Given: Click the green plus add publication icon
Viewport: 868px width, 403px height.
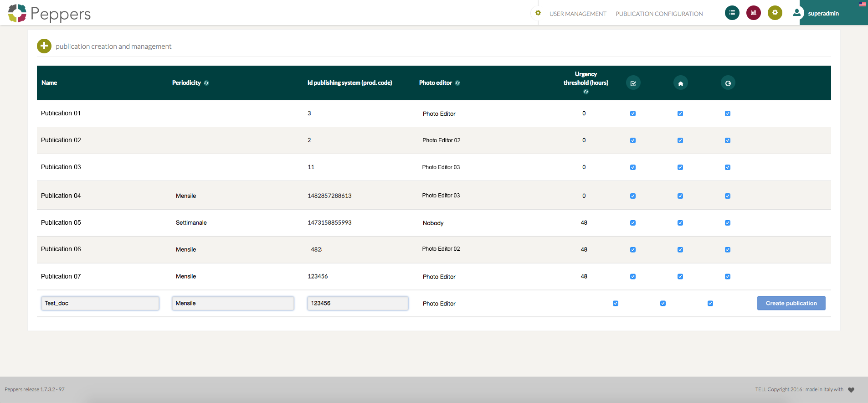Looking at the screenshot, I should pos(44,46).
